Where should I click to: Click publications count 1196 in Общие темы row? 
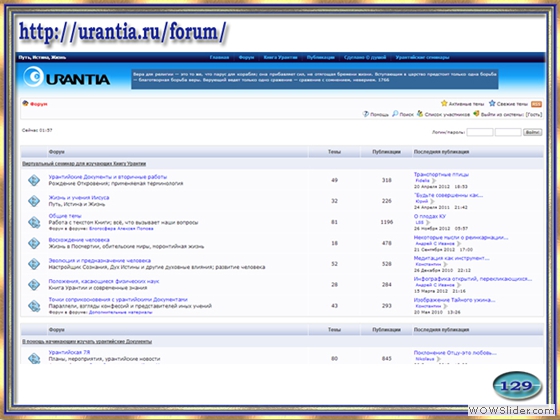[386, 222]
